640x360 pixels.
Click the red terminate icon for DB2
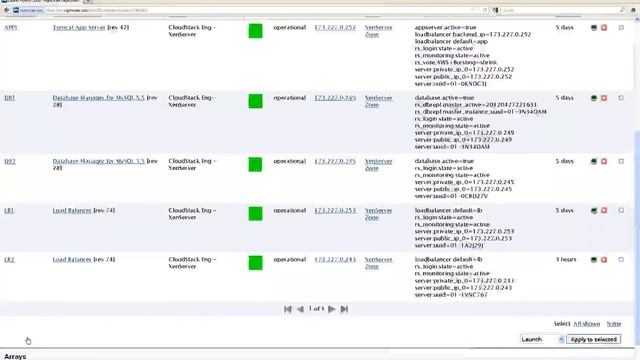(x=604, y=161)
